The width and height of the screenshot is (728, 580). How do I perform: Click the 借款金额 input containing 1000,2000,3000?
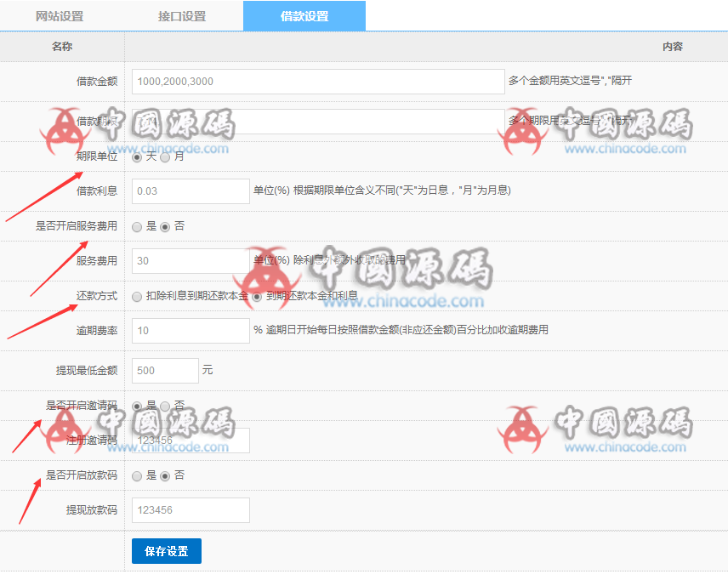coord(316,81)
